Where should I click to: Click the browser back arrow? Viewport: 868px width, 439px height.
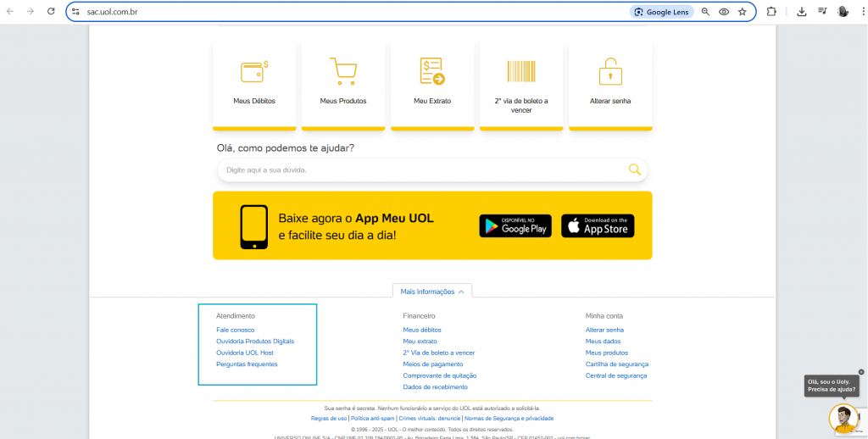tap(10, 12)
